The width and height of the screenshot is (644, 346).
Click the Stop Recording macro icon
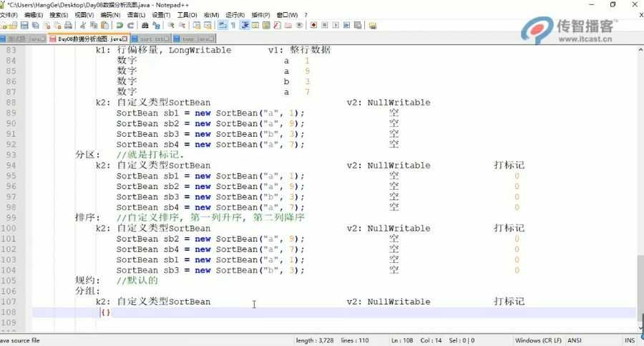pos(324,26)
